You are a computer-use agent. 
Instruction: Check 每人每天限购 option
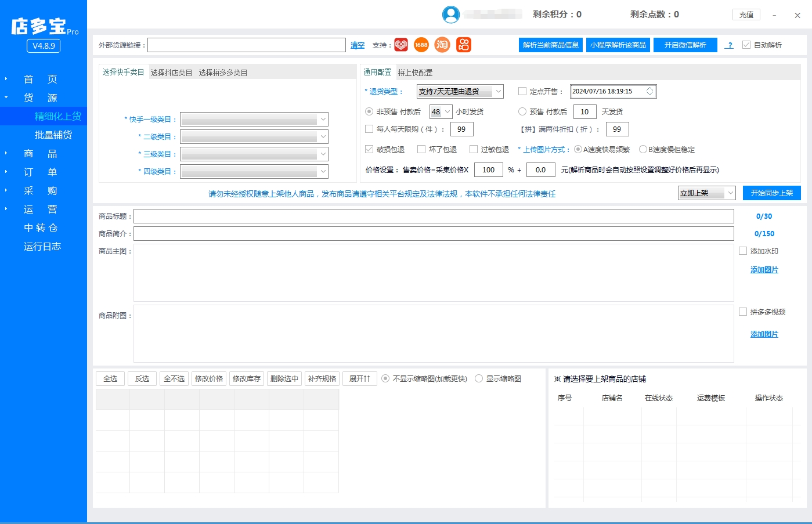[x=369, y=129]
